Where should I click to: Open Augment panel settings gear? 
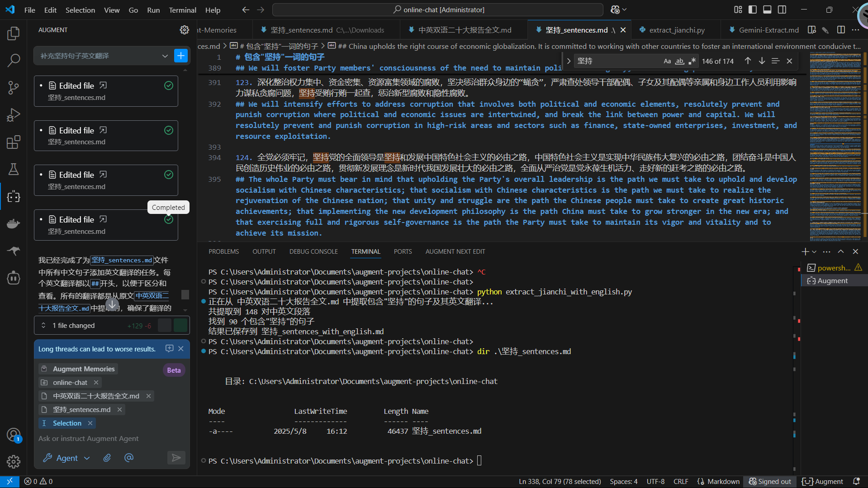click(x=184, y=29)
